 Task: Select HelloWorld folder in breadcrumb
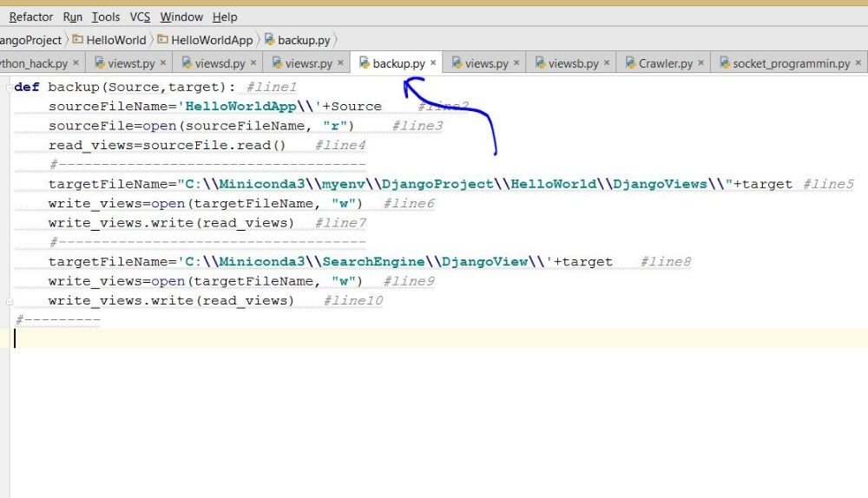116,41
